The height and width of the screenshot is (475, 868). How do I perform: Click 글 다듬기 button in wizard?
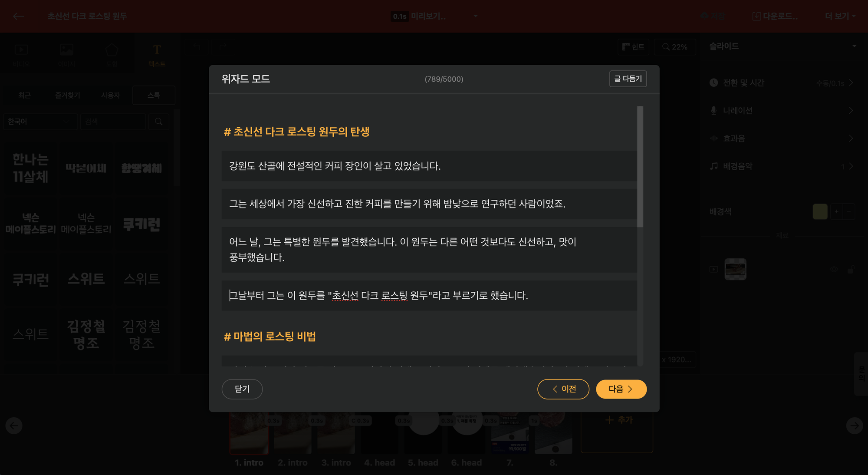tap(628, 79)
